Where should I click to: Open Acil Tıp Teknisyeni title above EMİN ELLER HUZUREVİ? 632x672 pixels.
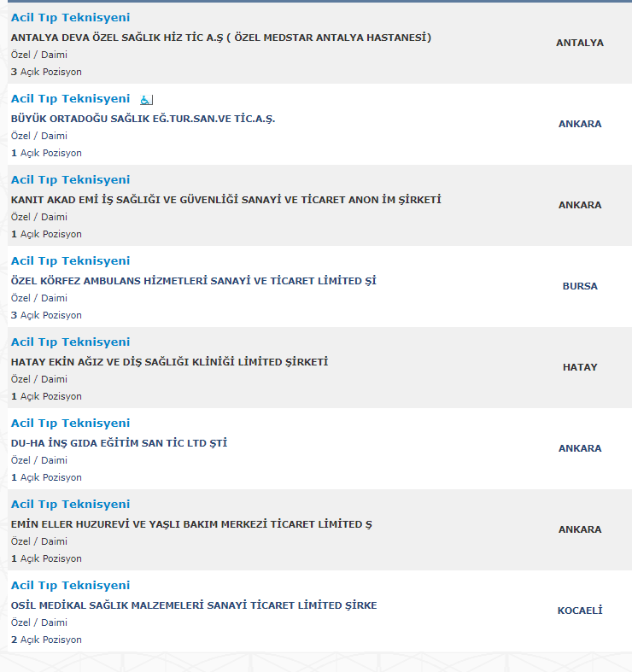coord(71,505)
